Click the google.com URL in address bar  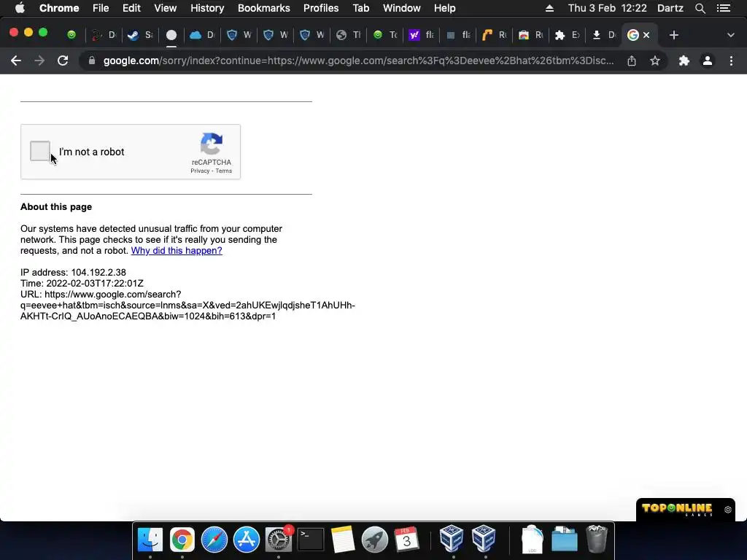[358, 61]
